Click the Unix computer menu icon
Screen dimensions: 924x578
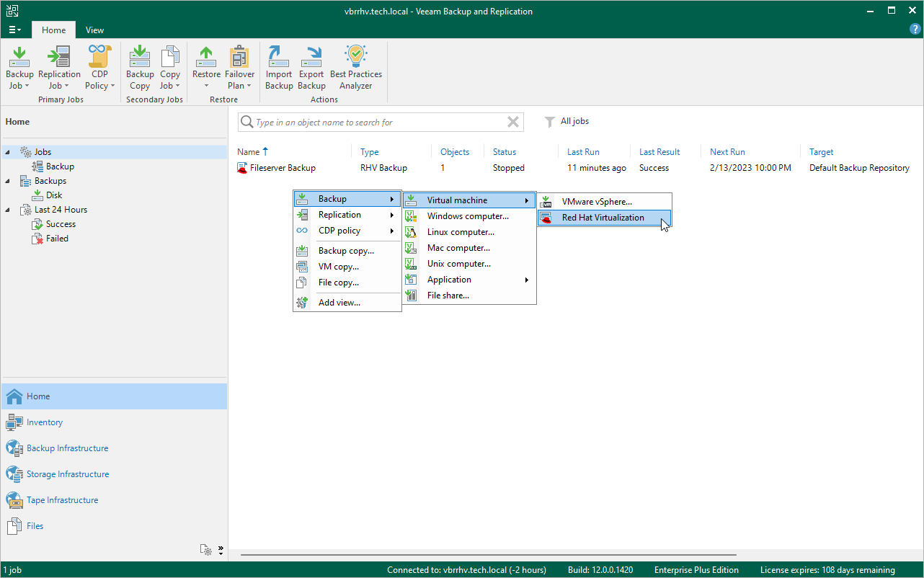coord(412,264)
